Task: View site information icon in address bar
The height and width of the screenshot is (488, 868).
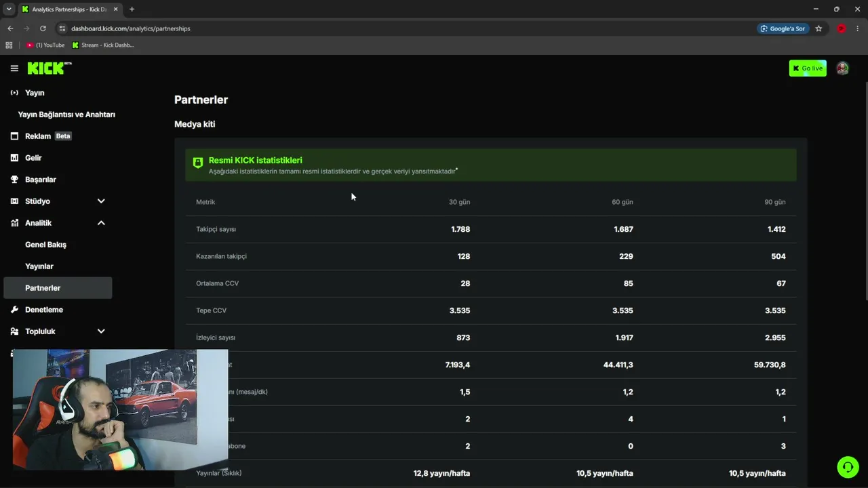Action: 62,28
